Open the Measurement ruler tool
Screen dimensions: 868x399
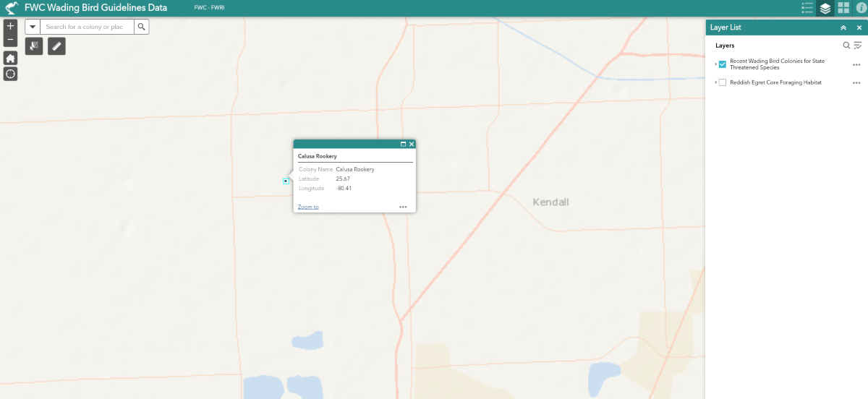pyautogui.click(x=56, y=46)
